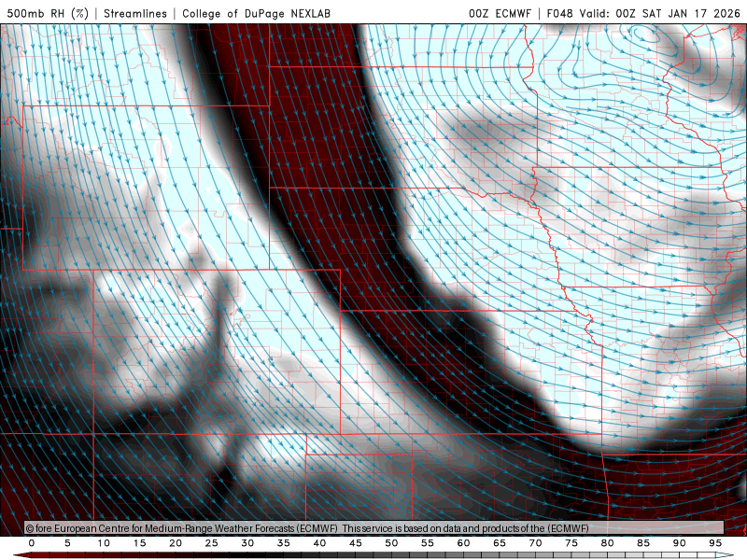Click the "25" tick label on the legend

211,543
